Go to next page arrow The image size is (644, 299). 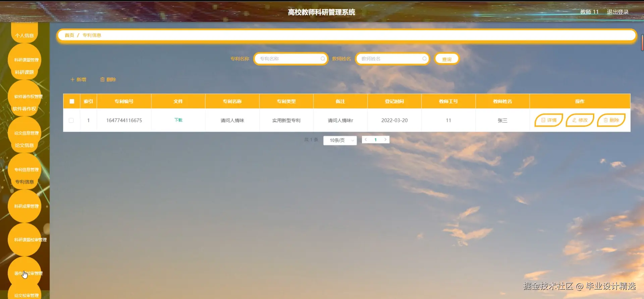pyautogui.click(x=385, y=139)
